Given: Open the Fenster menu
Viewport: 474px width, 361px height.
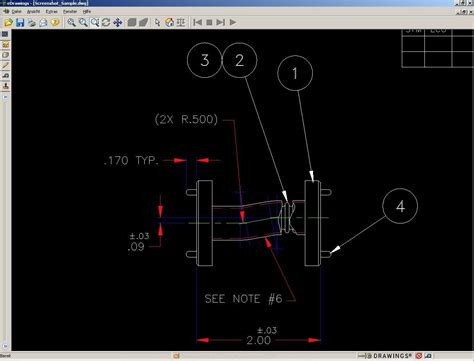Looking at the screenshot, I should click(x=70, y=11).
